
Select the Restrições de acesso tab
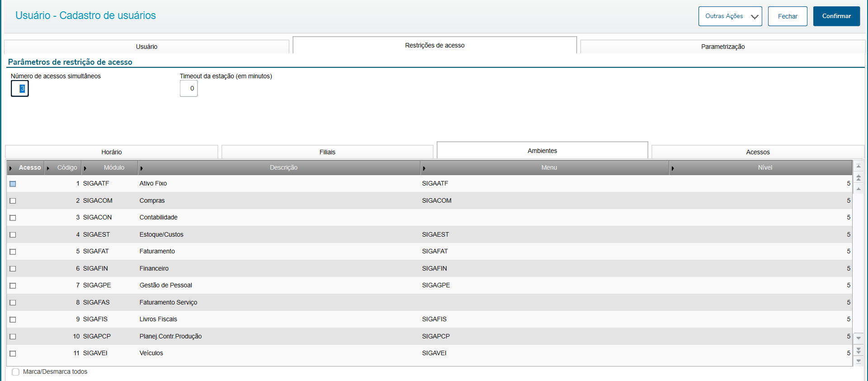(435, 45)
